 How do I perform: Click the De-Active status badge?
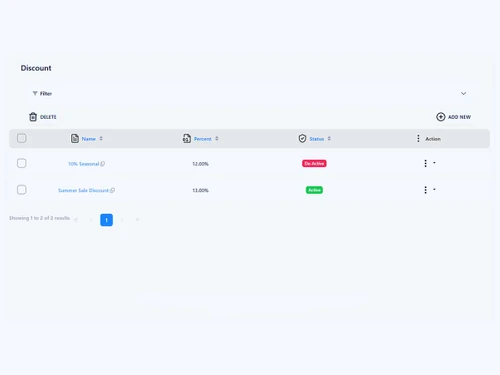click(x=314, y=163)
